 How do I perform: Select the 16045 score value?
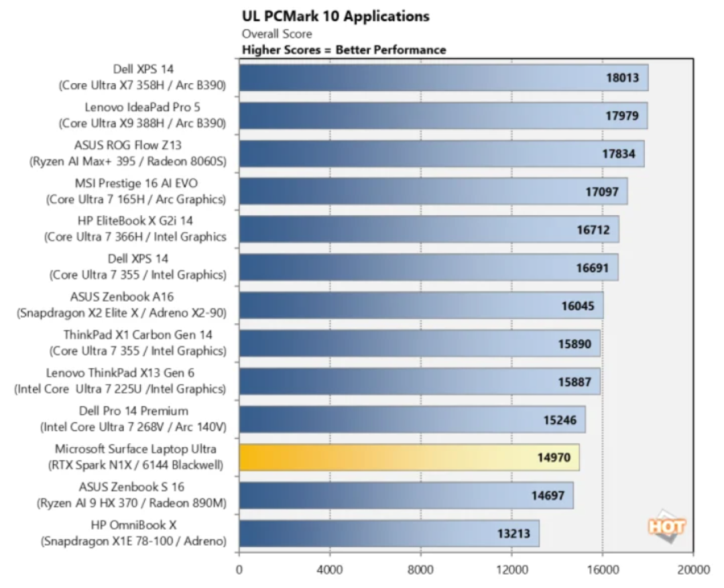coord(578,306)
